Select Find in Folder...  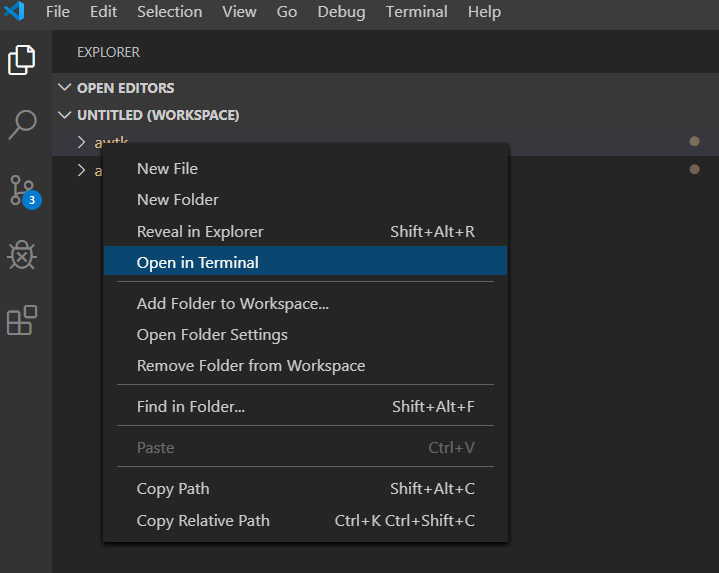click(305, 407)
